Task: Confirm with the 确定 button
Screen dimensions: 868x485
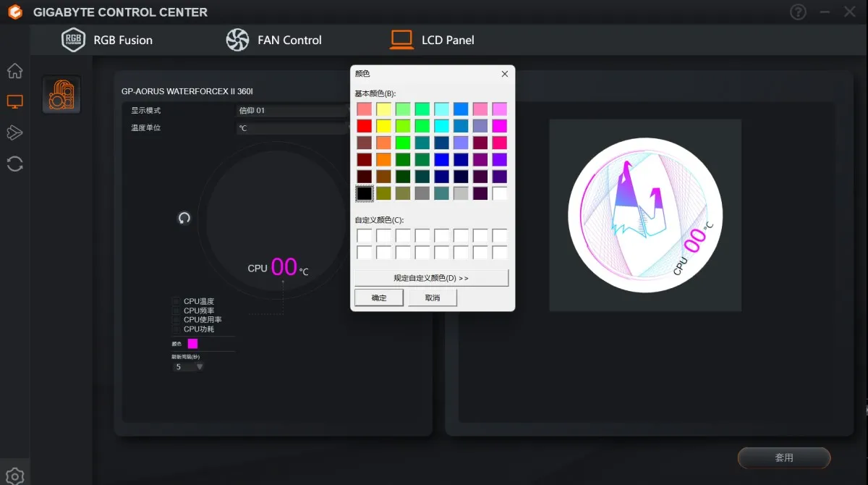Action: 379,298
